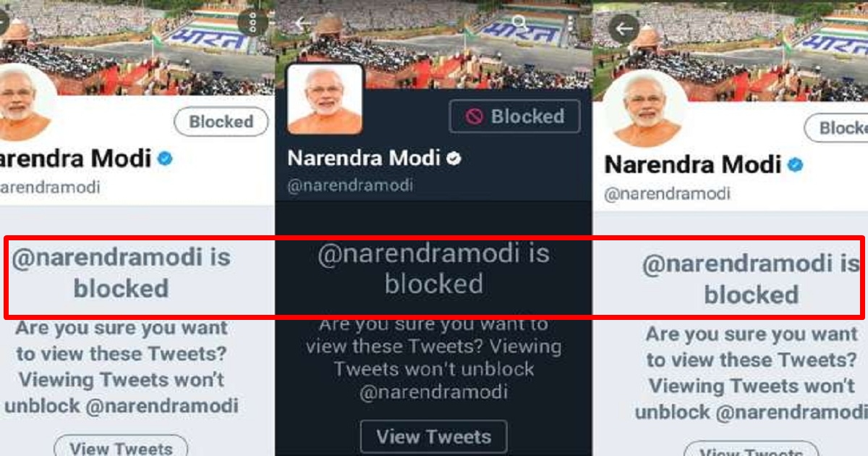Screen dimensions: 868x456
Task: Click View Tweets in the dark-theme screenshot
Action: 434,437
